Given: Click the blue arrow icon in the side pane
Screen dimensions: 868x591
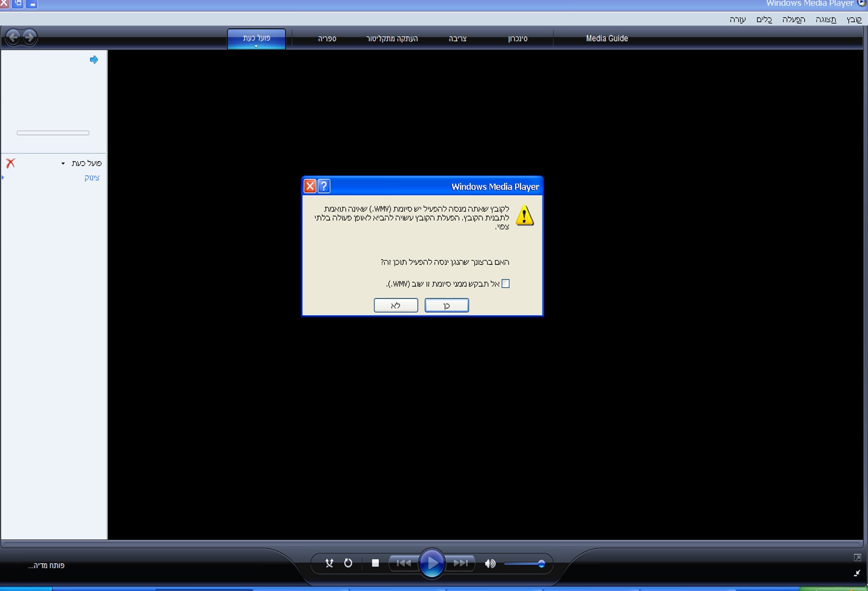Looking at the screenshot, I should [x=94, y=59].
